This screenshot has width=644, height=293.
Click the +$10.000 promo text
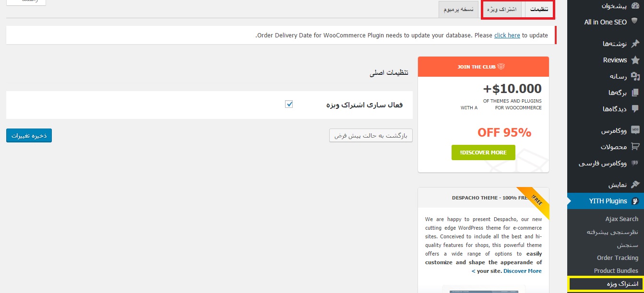(512, 89)
